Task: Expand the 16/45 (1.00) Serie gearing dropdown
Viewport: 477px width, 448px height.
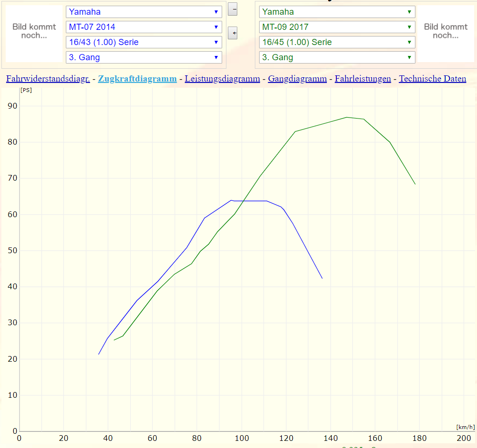Action: click(337, 42)
